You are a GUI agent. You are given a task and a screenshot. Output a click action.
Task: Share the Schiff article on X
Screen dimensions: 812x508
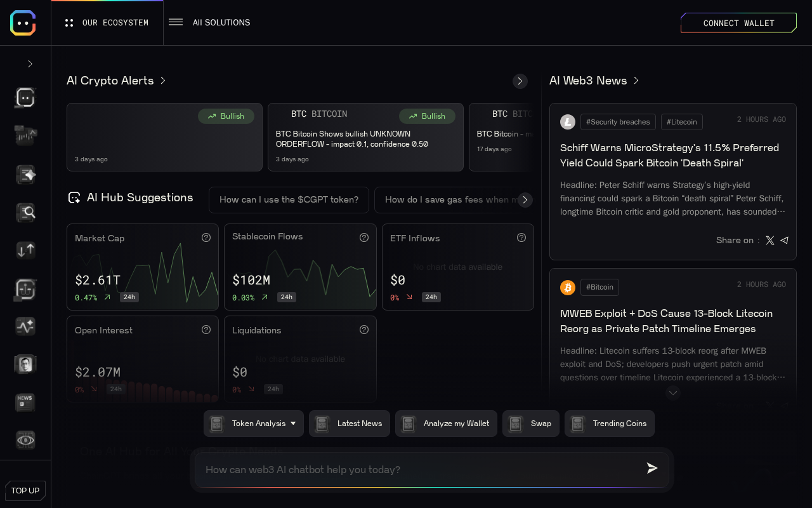click(x=769, y=240)
